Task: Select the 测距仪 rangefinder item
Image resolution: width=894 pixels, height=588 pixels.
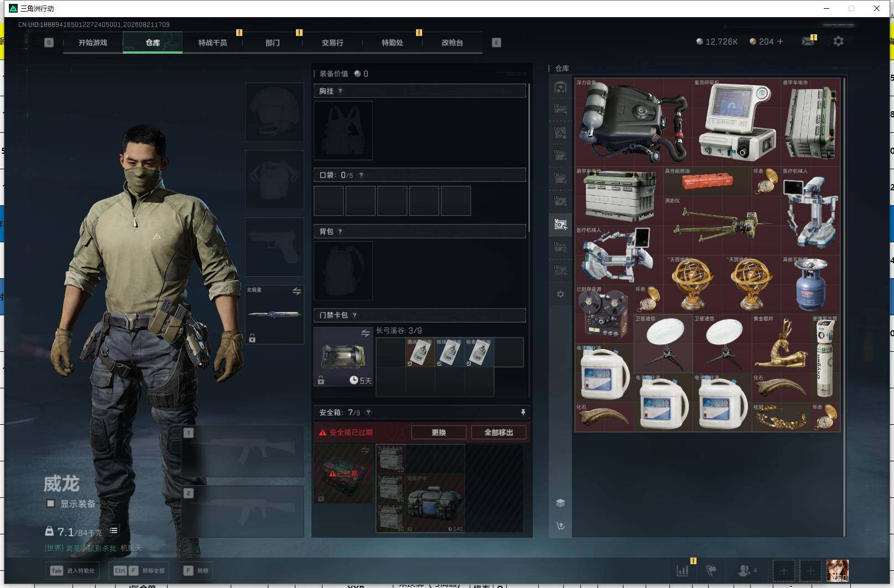Action: click(721, 225)
